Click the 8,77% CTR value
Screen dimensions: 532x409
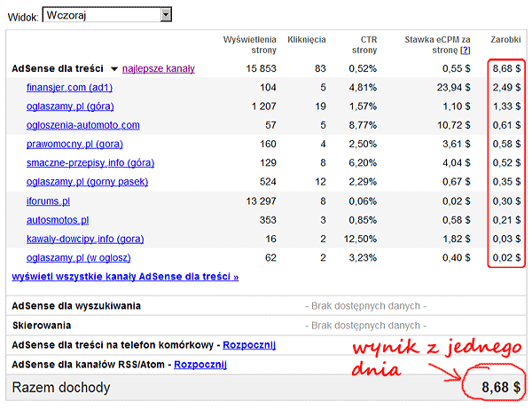pos(363,125)
